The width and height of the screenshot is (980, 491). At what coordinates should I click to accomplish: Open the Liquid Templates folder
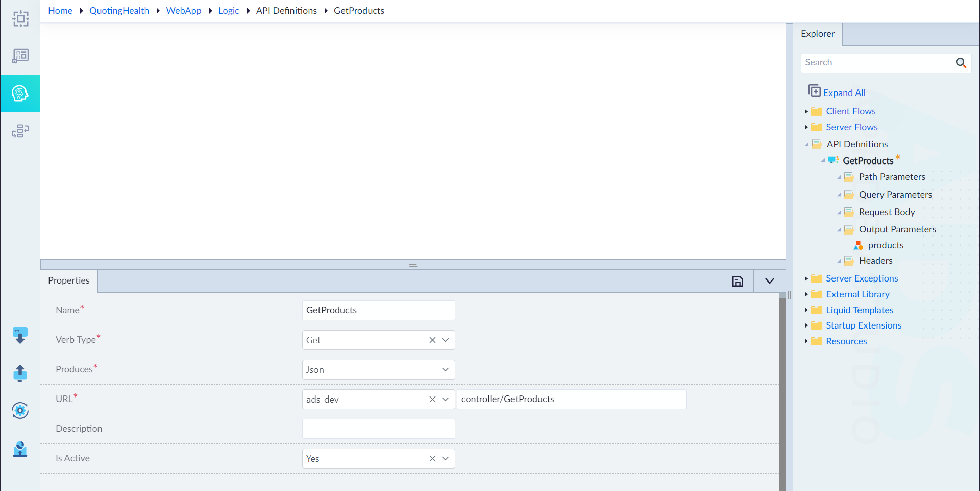click(x=860, y=310)
